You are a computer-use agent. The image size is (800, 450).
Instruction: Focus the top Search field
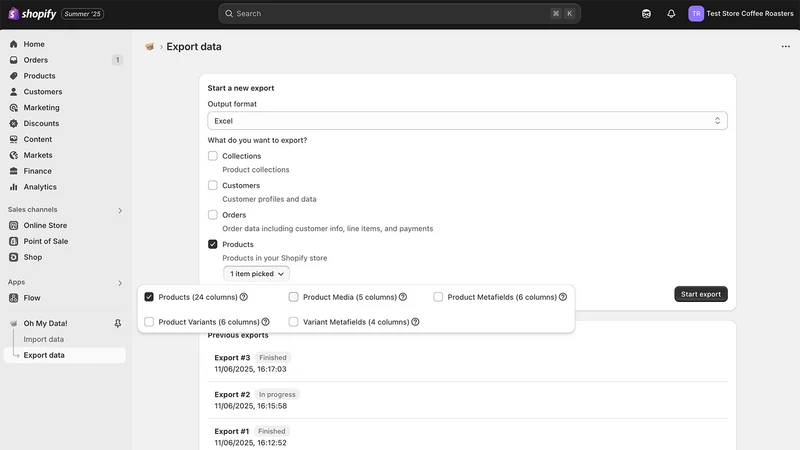click(x=399, y=14)
